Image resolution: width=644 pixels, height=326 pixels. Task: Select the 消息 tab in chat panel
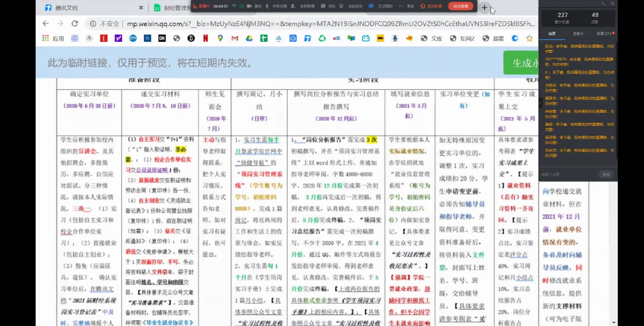(x=552, y=34)
